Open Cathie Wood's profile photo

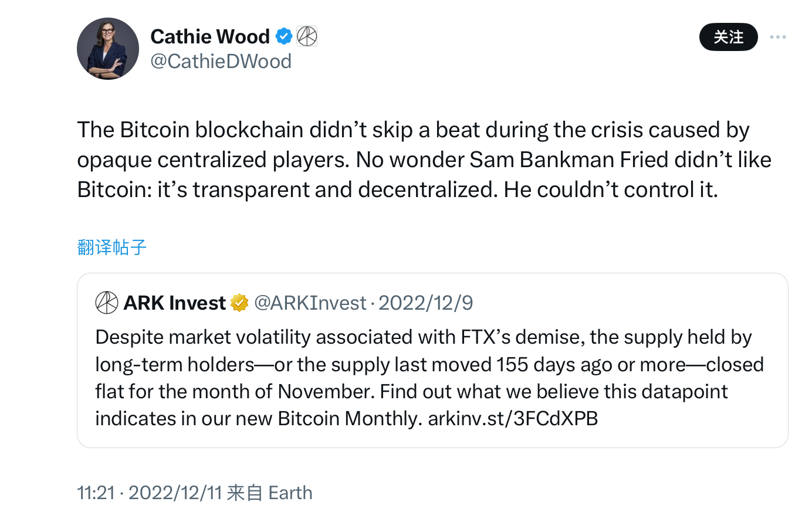pos(108,49)
